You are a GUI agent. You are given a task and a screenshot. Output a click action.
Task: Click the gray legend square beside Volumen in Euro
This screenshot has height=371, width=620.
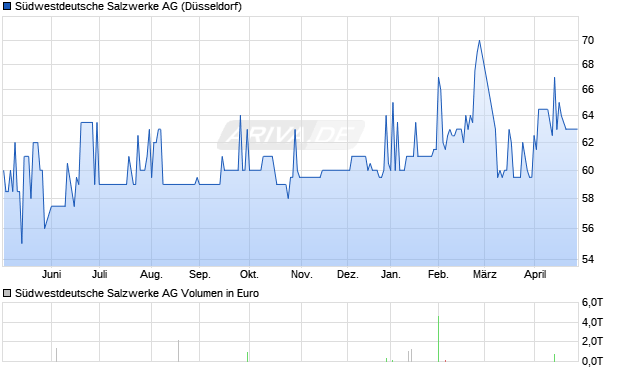[7, 293]
